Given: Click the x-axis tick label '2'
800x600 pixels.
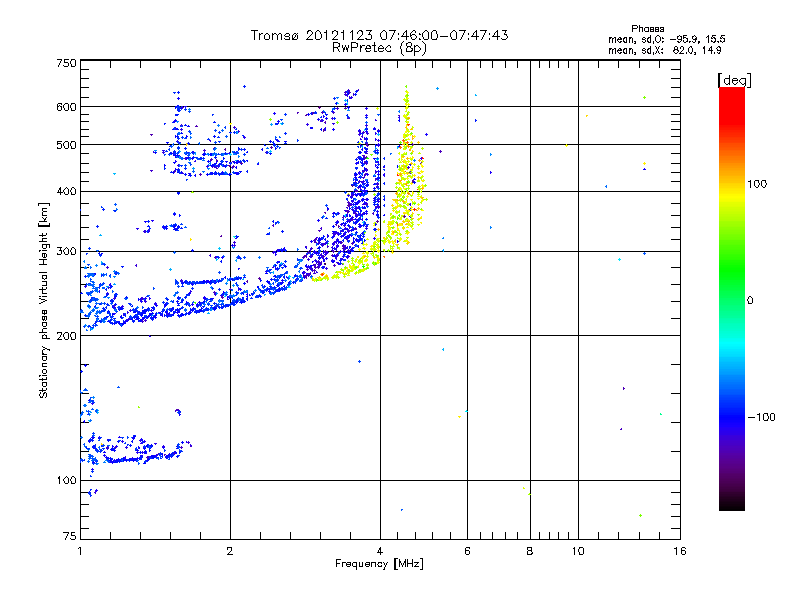Looking at the screenshot, I should point(230,551).
